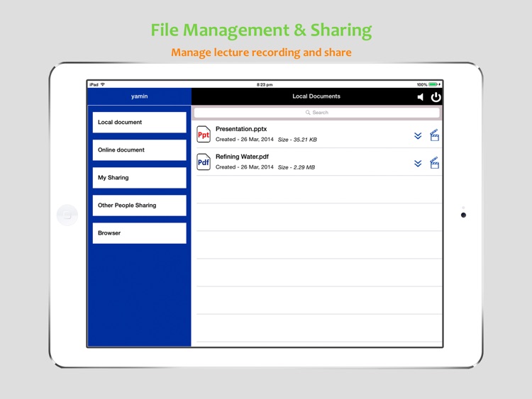Click the Size - 2.29 MB text
The height and width of the screenshot is (399, 532).
[x=297, y=167]
